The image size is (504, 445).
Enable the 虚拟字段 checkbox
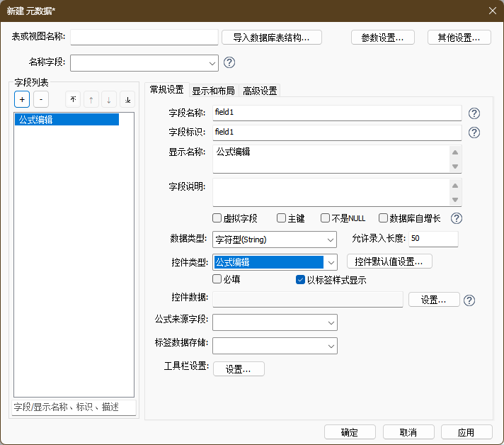click(x=217, y=218)
